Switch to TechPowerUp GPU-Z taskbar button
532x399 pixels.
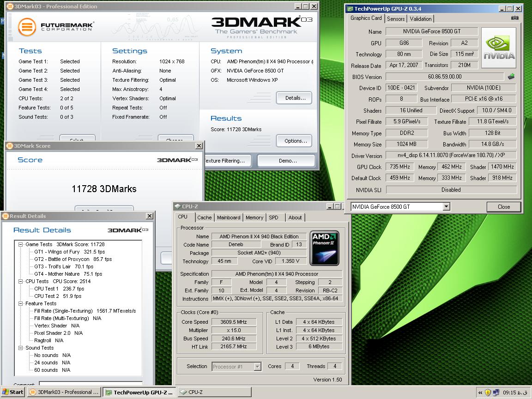click(139, 393)
